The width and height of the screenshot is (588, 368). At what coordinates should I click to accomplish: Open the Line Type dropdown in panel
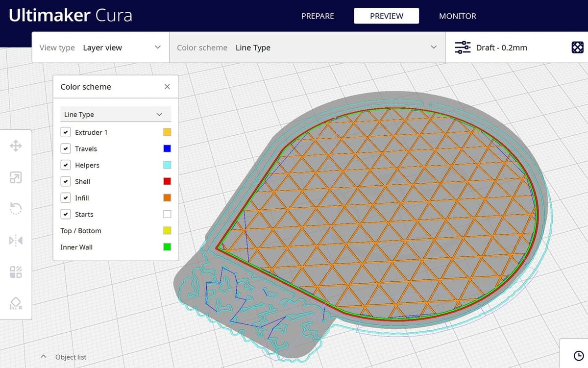coord(116,114)
